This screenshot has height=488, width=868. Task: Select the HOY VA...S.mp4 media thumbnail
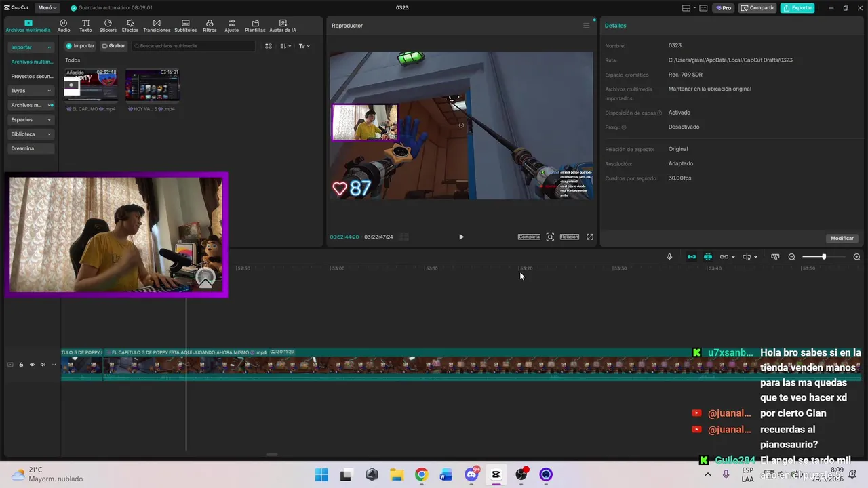pos(152,85)
